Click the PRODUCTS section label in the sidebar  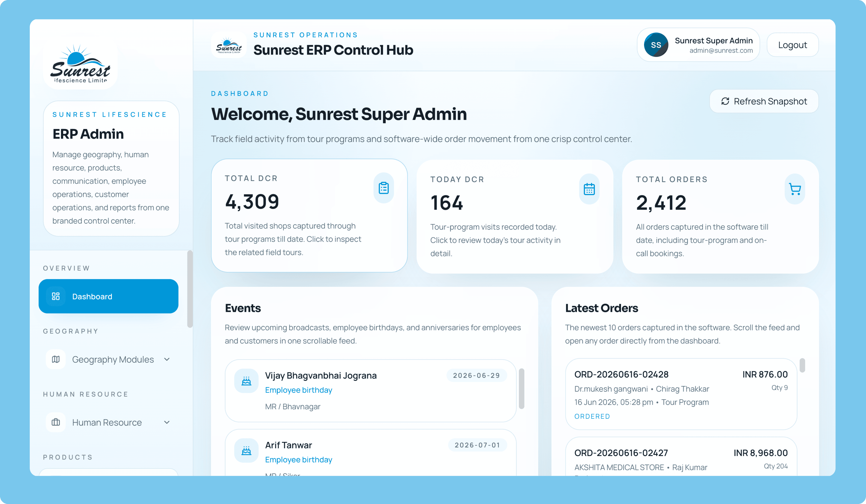[x=68, y=457]
